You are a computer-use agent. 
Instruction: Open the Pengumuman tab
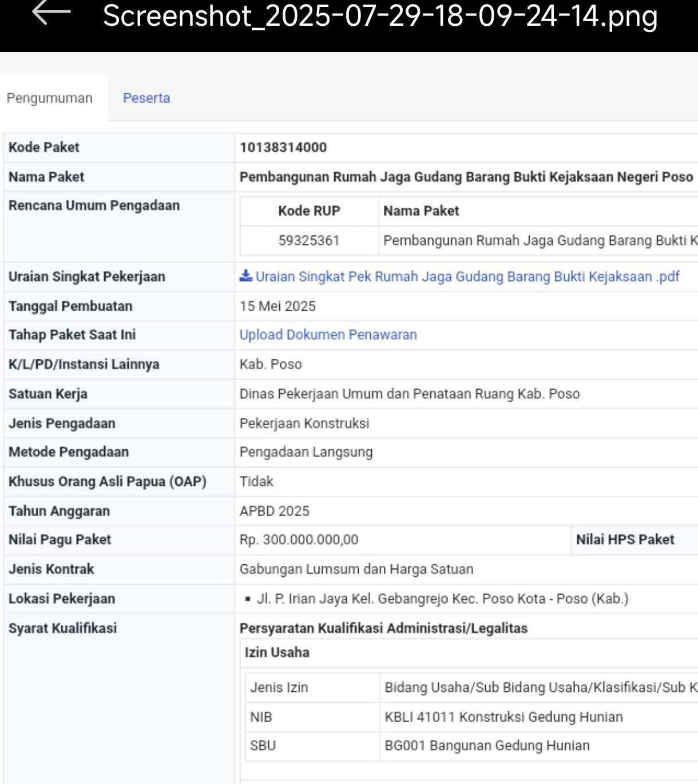[x=50, y=98]
